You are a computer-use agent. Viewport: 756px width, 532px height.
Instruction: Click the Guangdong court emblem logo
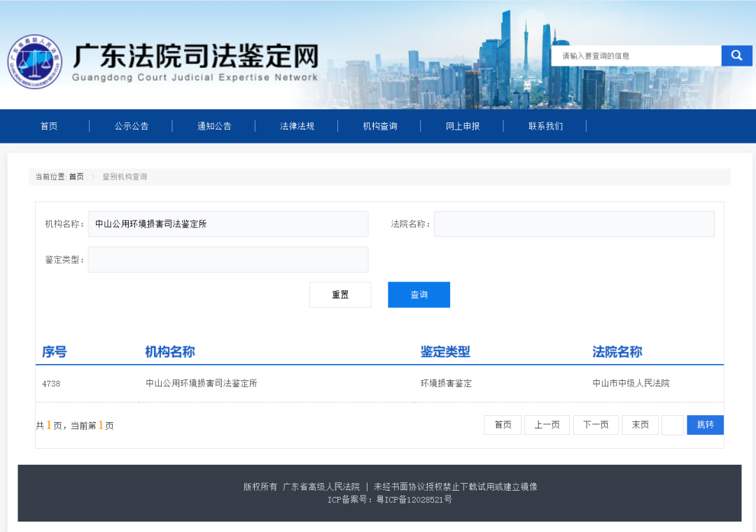point(34,62)
